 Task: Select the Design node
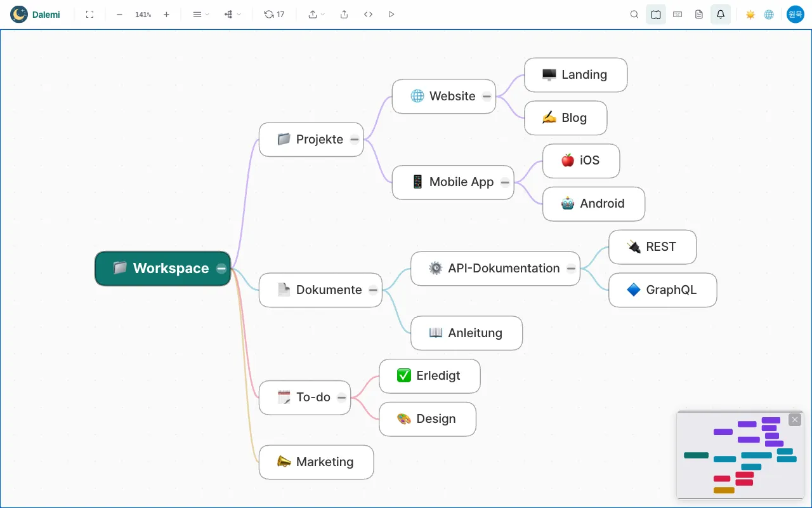coord(428,419)
